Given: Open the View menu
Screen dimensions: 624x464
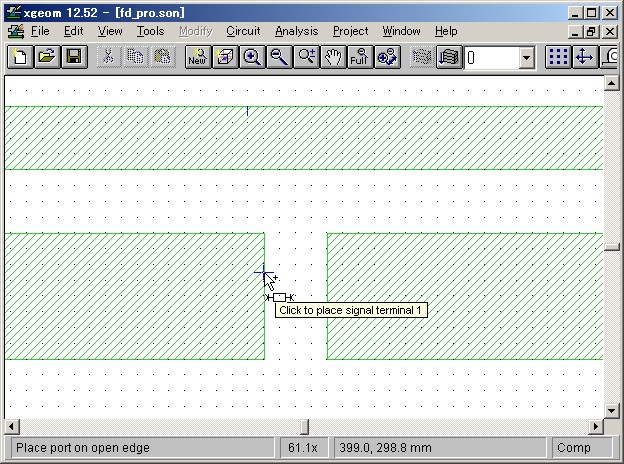Looking at the screenshot, I should coord(110,31).
